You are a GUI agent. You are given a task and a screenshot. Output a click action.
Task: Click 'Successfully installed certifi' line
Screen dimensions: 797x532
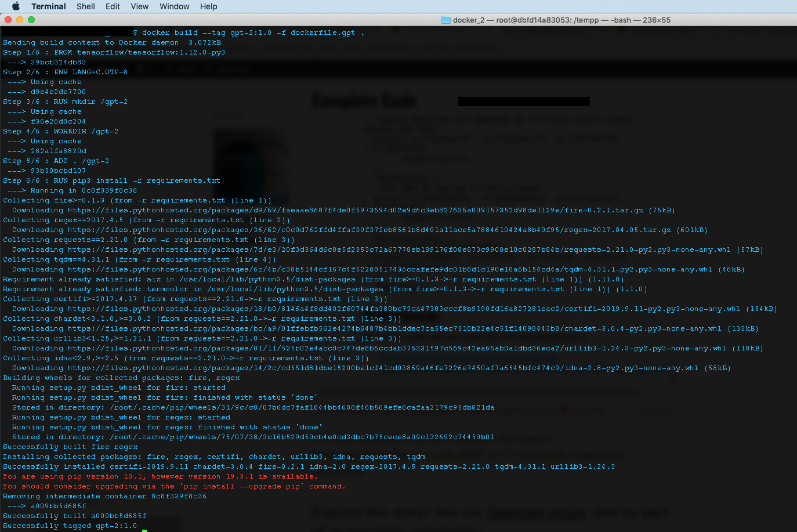[309, 466]
